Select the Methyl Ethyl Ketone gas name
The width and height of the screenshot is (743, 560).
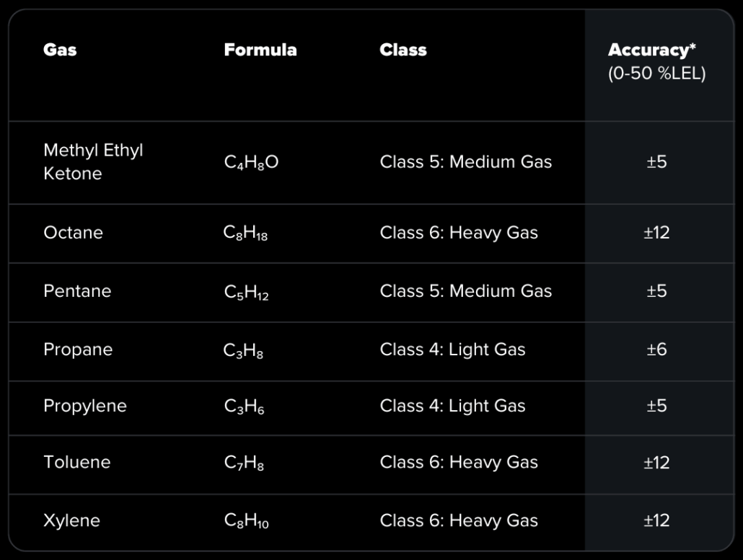click(93, 161)
